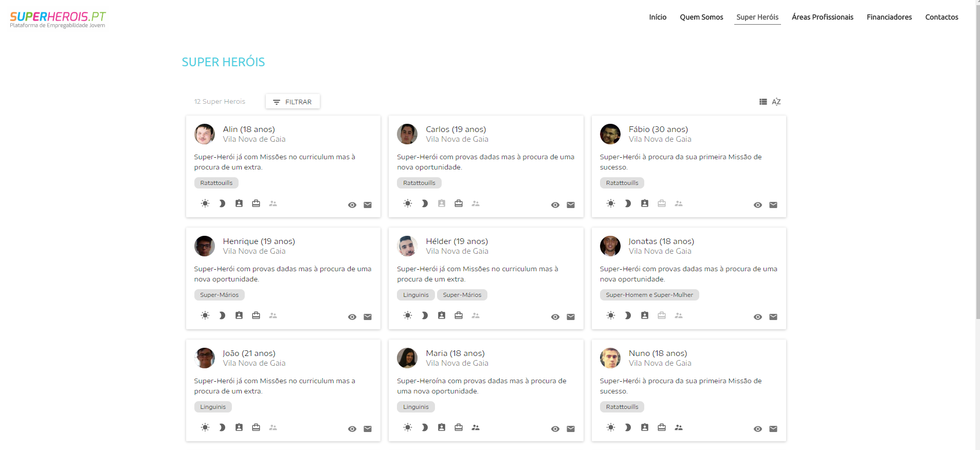Click the briefcase icon on Henrique's card
980x450 pixels.
(x=256, y=315)
